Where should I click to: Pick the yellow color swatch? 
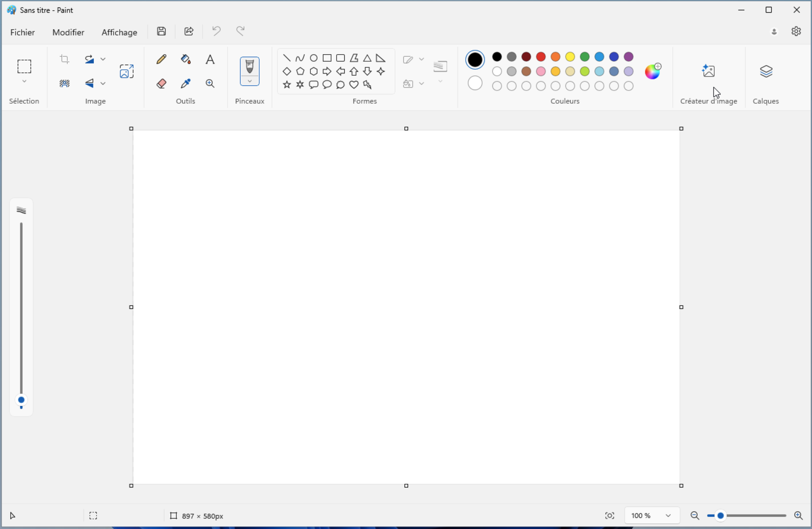[x=570, y=57]
